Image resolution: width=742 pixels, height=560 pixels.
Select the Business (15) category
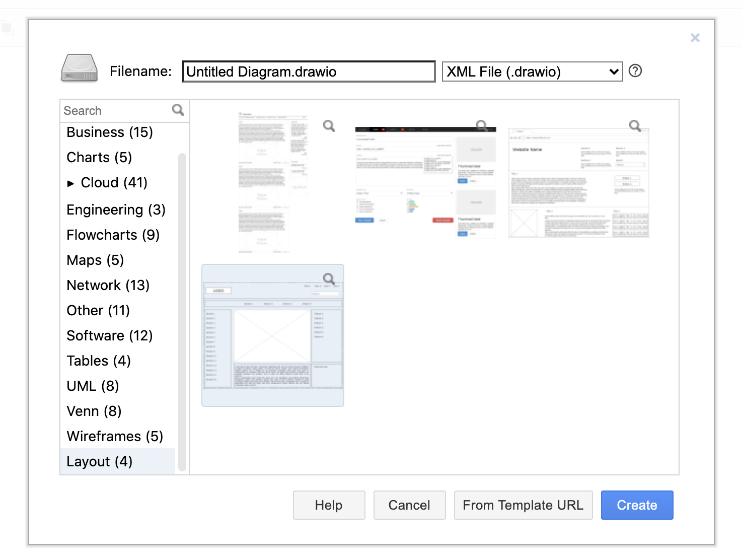[x=110, y=132]
